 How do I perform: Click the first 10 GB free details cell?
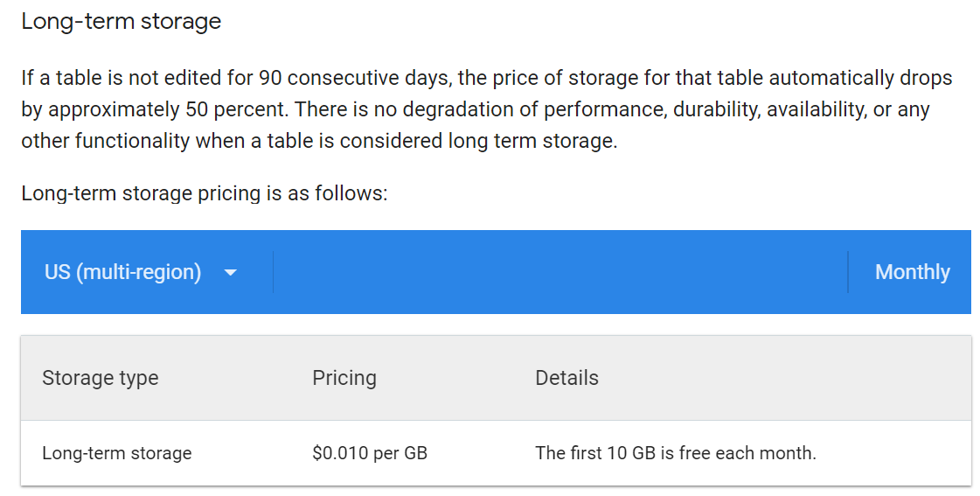tap(675, 453)
